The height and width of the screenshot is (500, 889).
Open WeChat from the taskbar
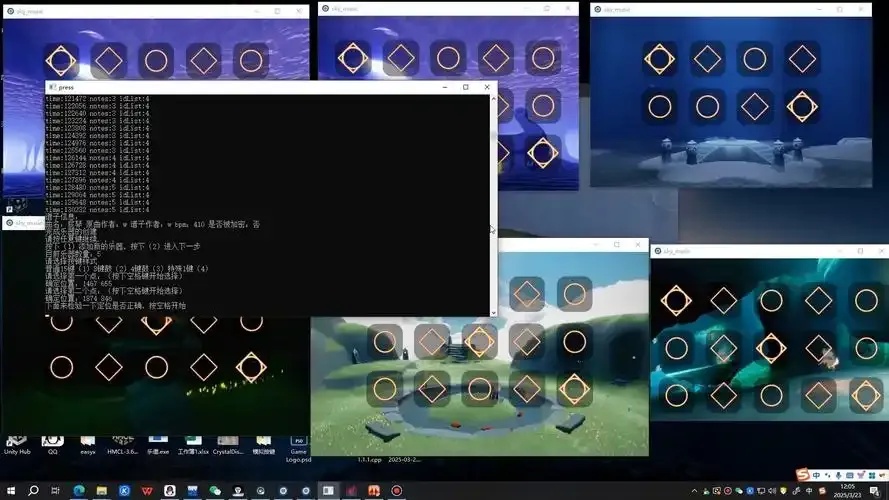coord(215,490)
